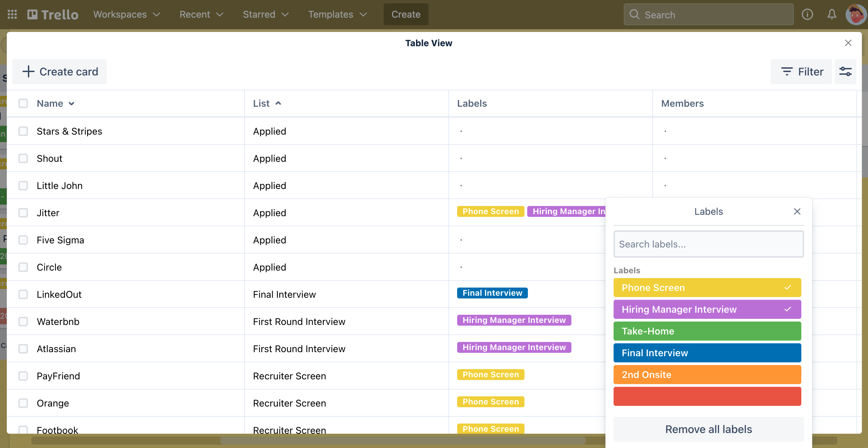Viewport: 868px width, 448px height.
Task: Click Remove all labels button
Action: [x=708, y=429]
